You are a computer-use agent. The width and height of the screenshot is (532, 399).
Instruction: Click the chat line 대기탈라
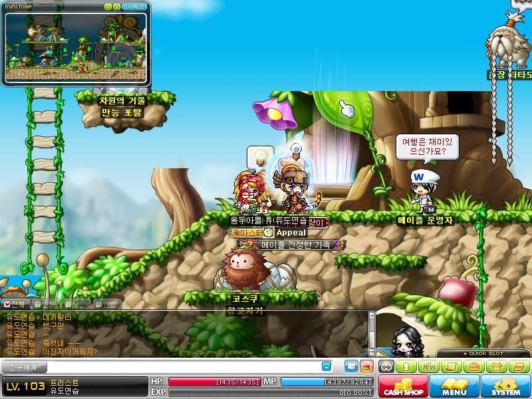point(39,317)
